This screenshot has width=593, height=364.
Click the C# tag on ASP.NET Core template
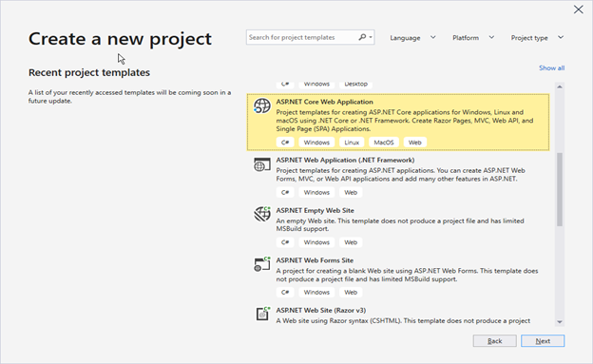285,143
